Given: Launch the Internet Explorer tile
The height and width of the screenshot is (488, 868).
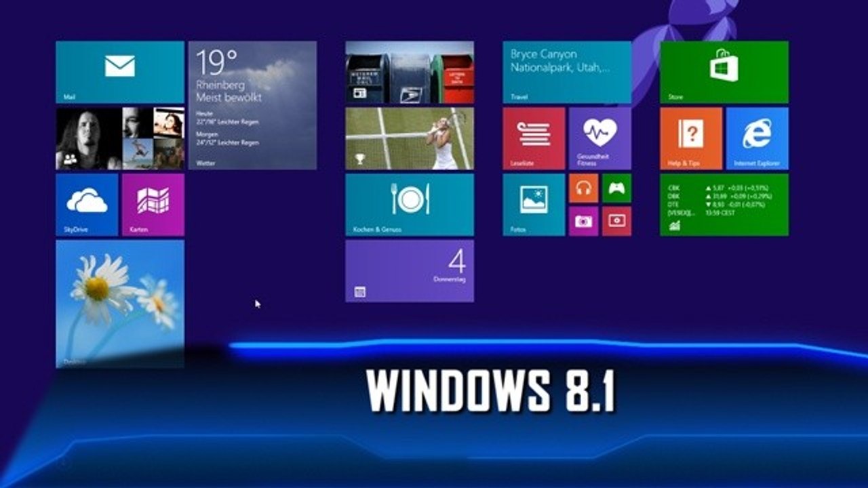Looking at the screenshot, I should point(757,138).
